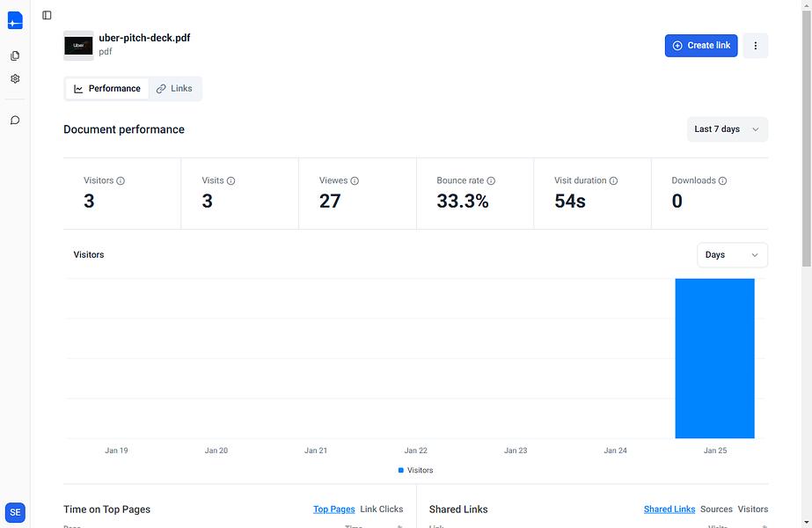Click the Create link button

pos(701,46)
